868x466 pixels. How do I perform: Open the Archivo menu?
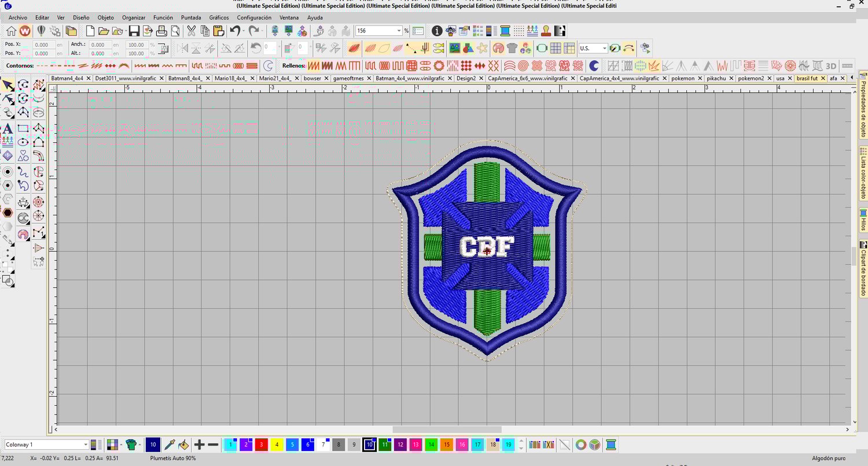tap(18, 18)
